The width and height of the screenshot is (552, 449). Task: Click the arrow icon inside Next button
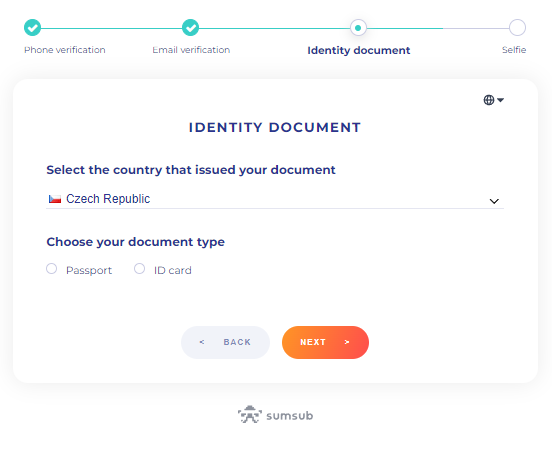pyautogui.click(x=347, y=342)
